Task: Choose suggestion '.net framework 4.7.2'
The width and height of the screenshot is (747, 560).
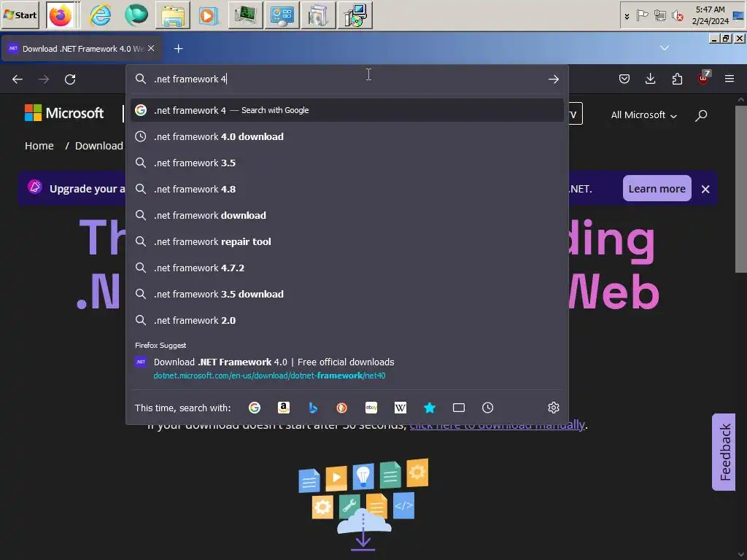Action: tap(347, 268)
